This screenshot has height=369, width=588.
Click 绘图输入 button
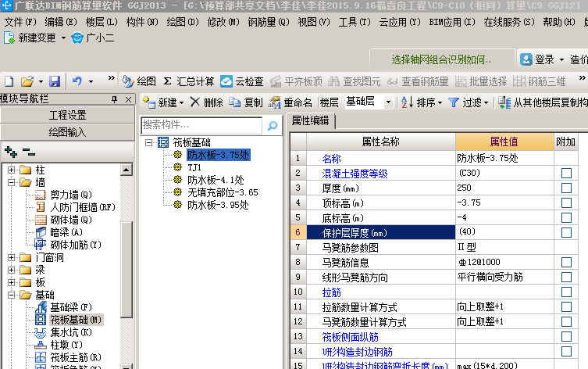point(67,132)
